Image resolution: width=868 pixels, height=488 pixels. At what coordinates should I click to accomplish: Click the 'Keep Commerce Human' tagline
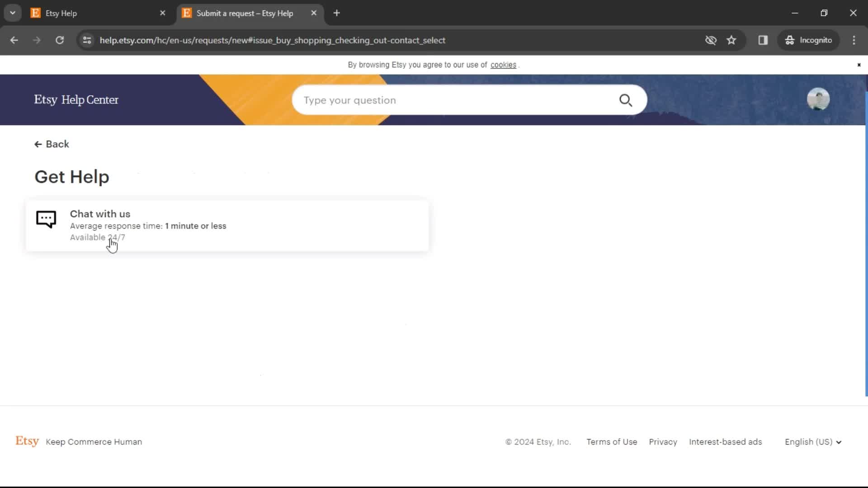(94, 442)
